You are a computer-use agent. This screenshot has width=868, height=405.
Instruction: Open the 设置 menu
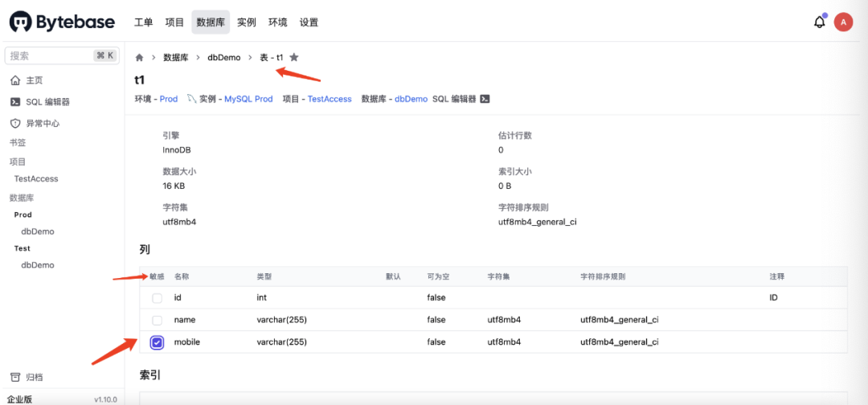point(309,22)
